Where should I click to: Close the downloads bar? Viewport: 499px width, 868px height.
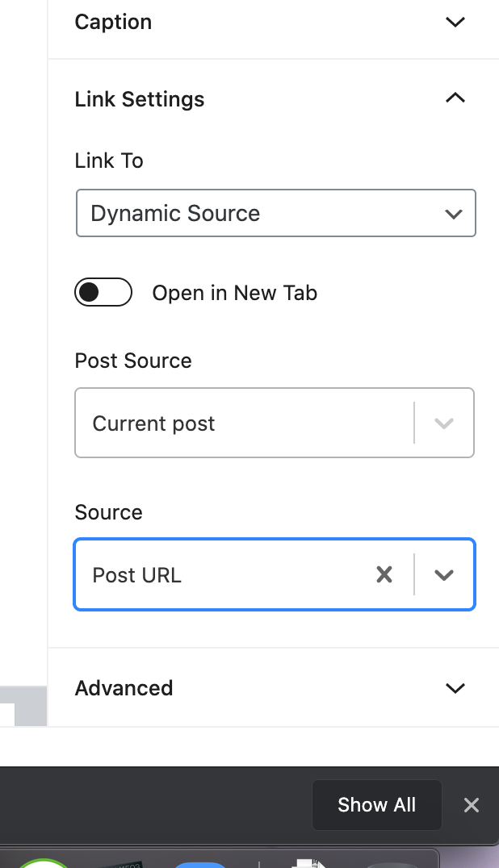(472, 805)
